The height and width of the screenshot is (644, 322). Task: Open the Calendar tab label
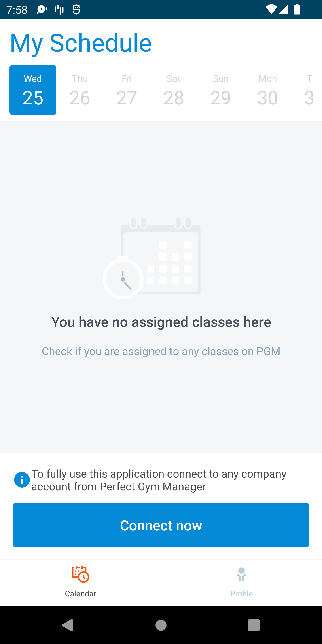click(x=80, y=593)
